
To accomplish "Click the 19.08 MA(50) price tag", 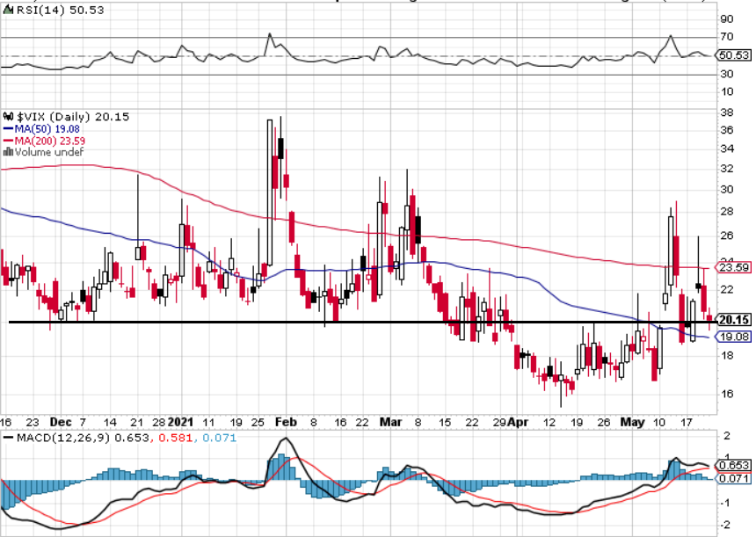I will (x=733, y=337).
